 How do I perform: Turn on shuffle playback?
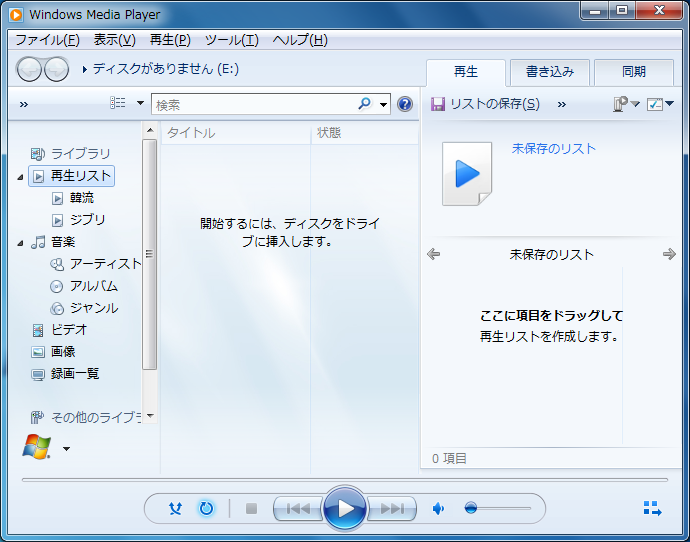(175, 509)
